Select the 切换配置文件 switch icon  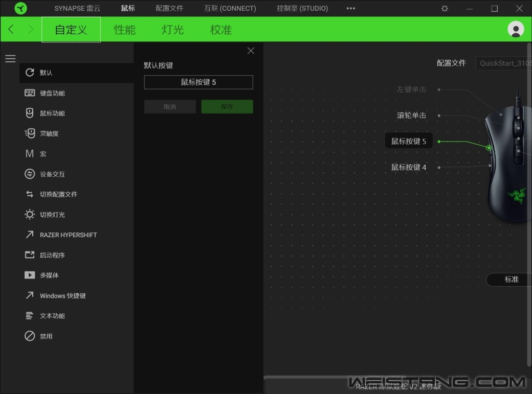[x=30, y=194]
